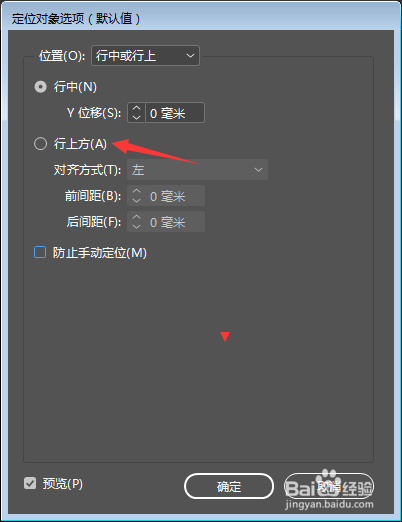
Task: Click the 取消 cancel button
Action: (329, 486)
